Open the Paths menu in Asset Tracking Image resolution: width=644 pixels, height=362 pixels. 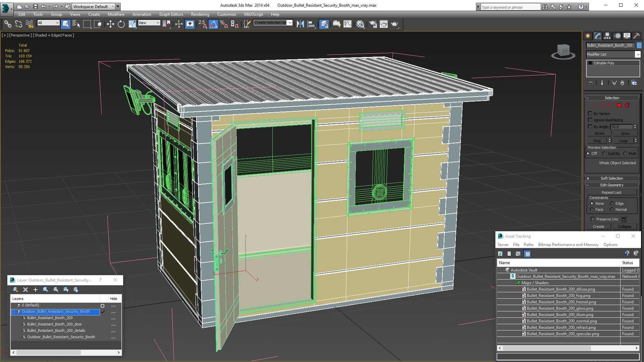click(528, 245)
